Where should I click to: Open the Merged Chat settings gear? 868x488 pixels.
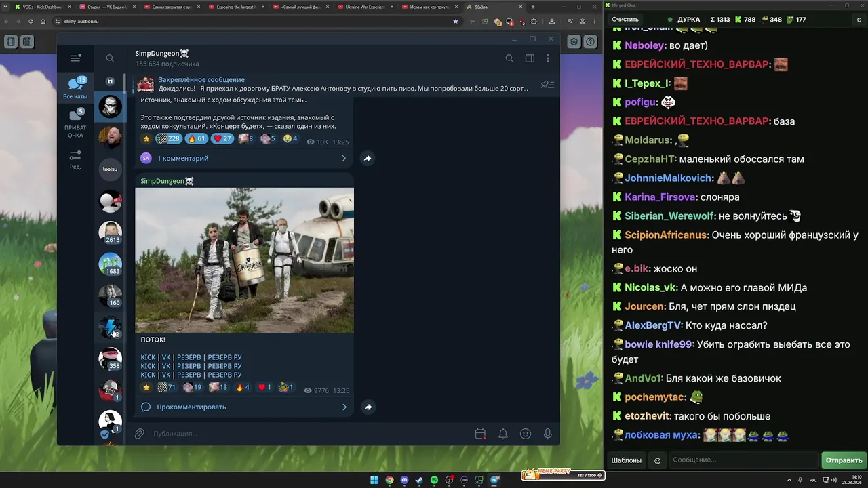click(859, 20)
